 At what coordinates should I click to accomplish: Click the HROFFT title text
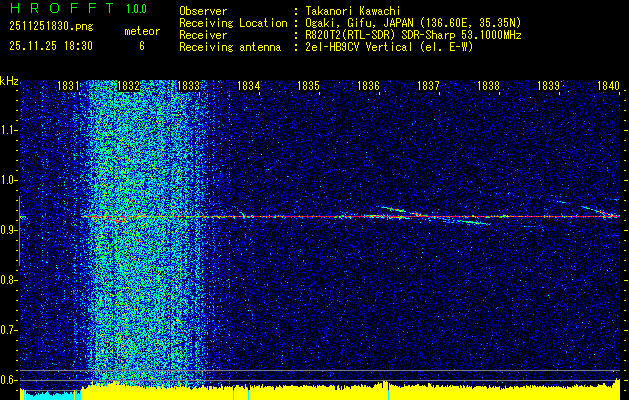[62, 8]
